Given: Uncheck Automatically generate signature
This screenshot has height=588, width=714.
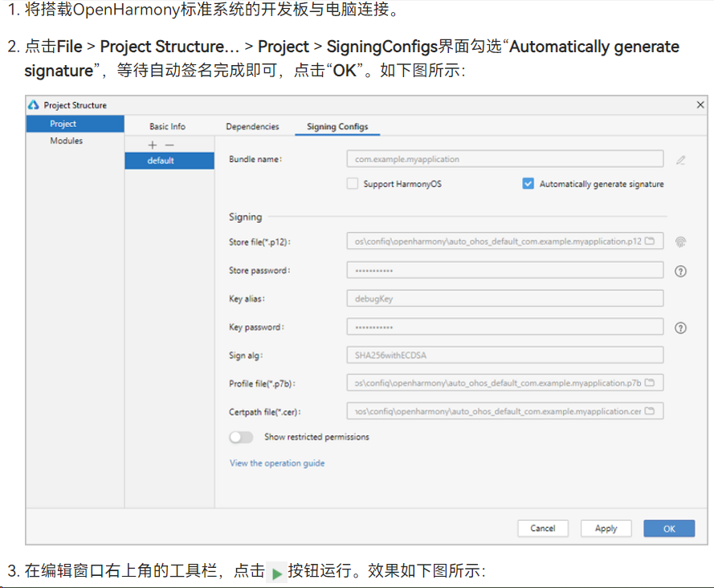Looking at the screenshot, I should coord(528,184).
